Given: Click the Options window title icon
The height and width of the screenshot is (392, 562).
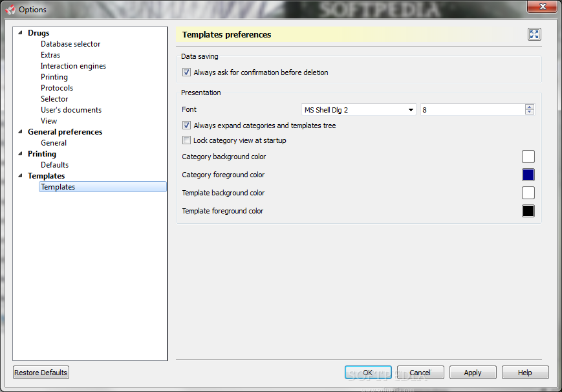Looking at the screenshot, I should 10,9.
